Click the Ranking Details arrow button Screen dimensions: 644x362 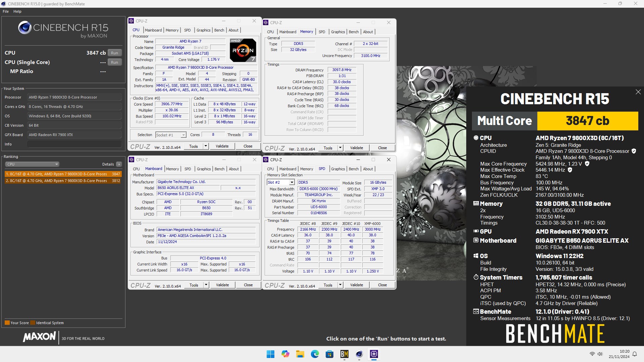click(119, 164)
